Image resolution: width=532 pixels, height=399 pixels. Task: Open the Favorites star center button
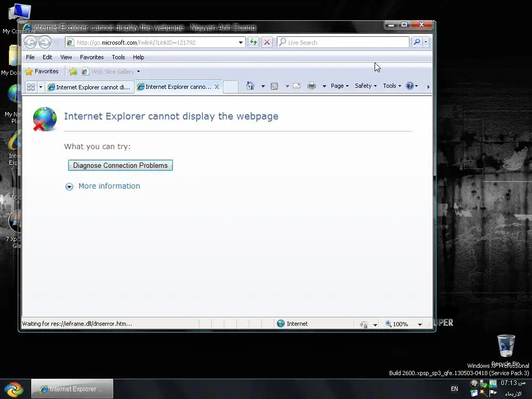(x=42, y=71)
